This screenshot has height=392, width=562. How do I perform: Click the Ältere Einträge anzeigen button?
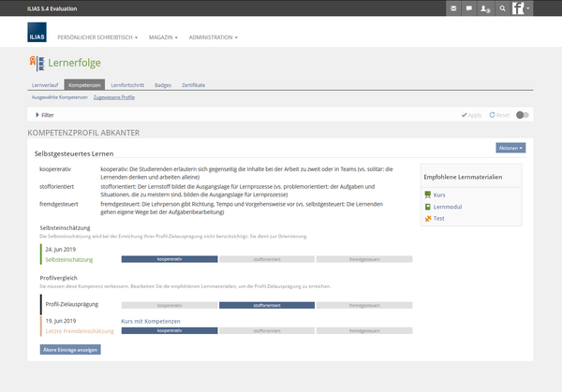(70, 349)
